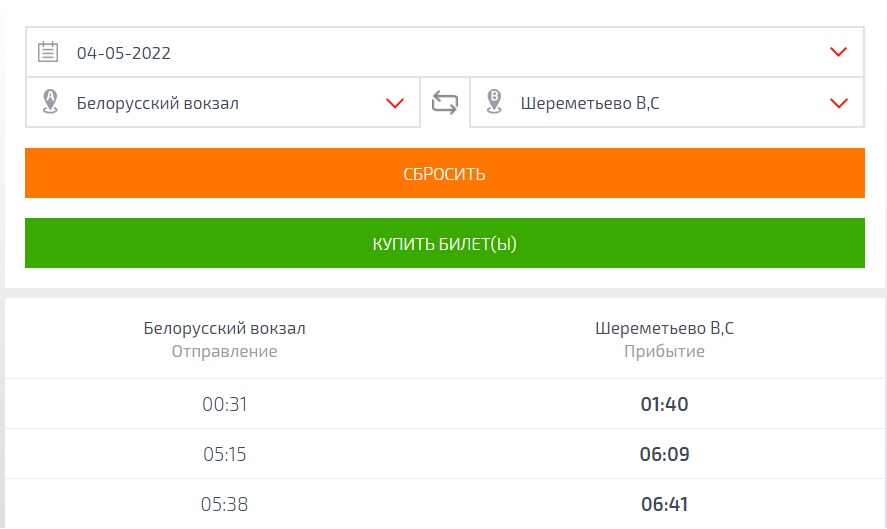Click the 06:41 arrival time
The width and height of the screenshot is (887, 529).
(664, 505)
